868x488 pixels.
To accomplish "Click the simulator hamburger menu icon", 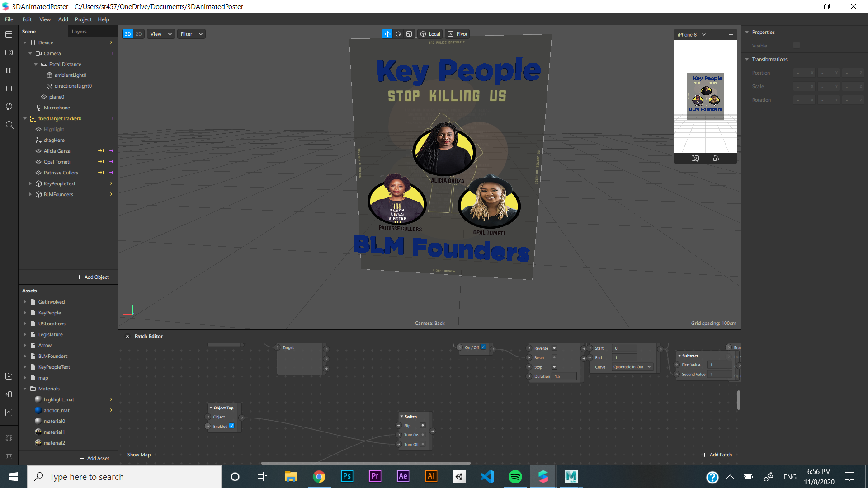I will coord(731,35).
